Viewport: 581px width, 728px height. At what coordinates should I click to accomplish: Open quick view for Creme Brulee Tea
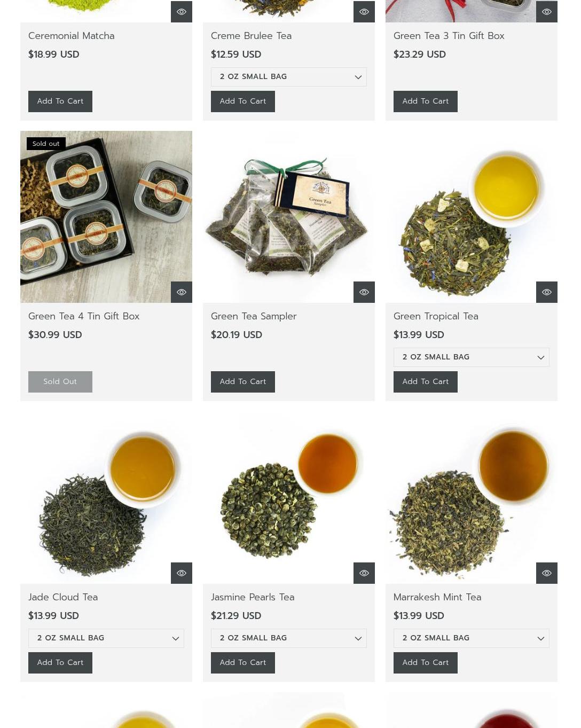point(364,12)
